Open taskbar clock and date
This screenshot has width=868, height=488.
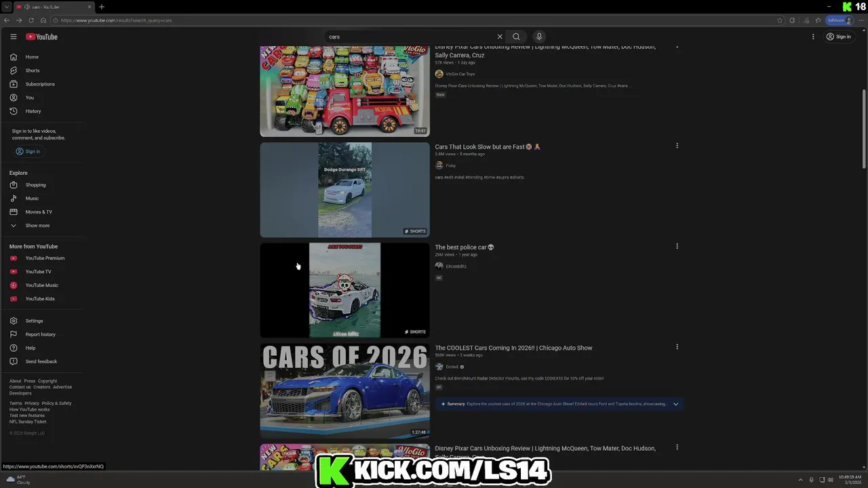(850, 479)
